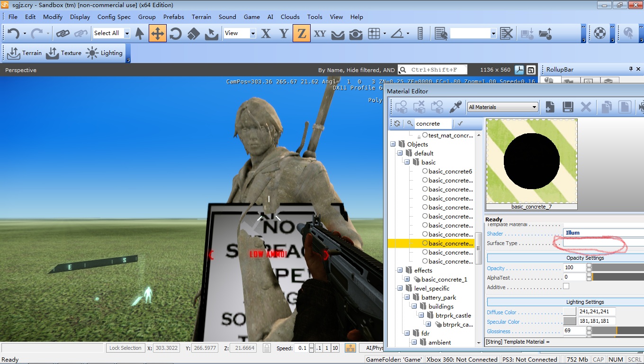
Task: Click the load-from-folder icon in toolbar
Action: [x=546, y=33]
